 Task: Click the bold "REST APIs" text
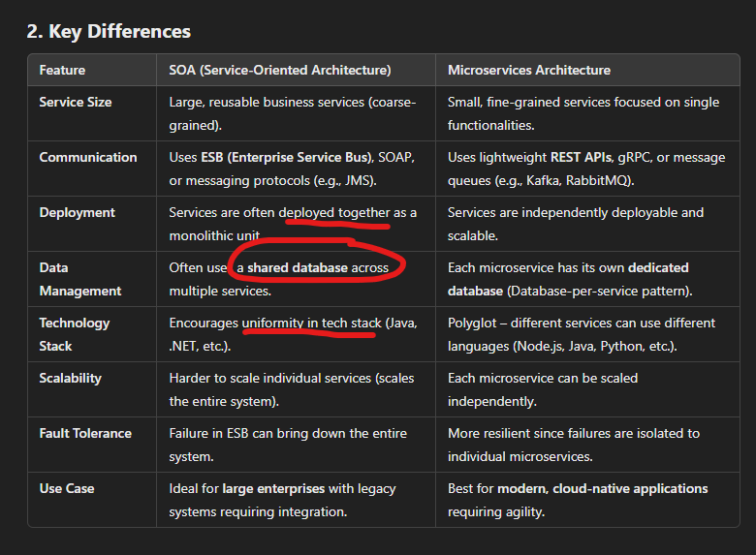(x=580, y=157)
